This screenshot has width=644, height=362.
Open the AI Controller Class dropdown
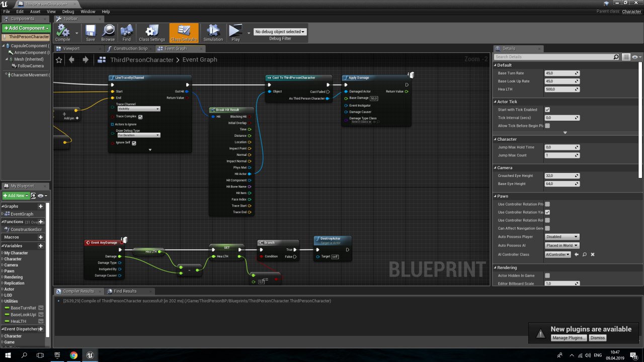[558, 254]
